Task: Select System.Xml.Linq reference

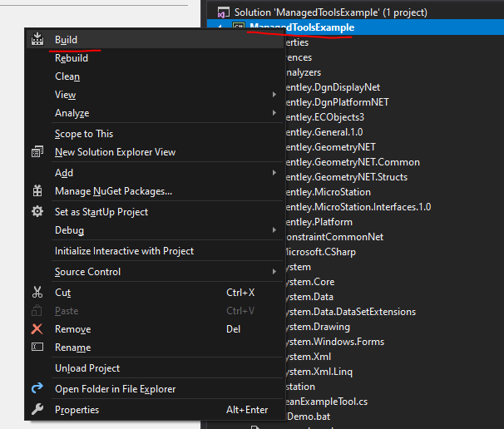Action: (x=319, y=372)
